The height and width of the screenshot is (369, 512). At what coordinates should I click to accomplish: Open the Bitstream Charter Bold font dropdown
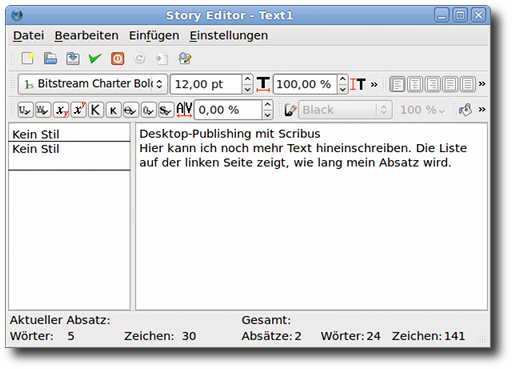93,84
